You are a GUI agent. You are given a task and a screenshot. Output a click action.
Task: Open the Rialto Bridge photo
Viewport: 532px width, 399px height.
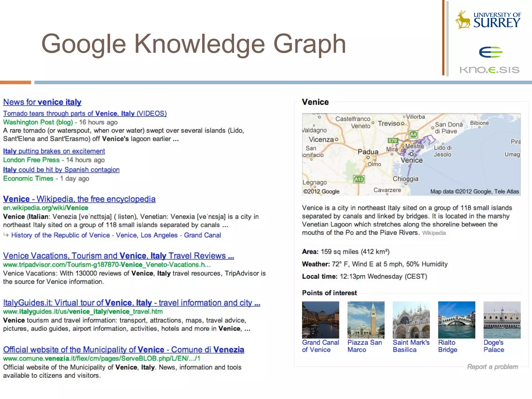coord(456,320)
